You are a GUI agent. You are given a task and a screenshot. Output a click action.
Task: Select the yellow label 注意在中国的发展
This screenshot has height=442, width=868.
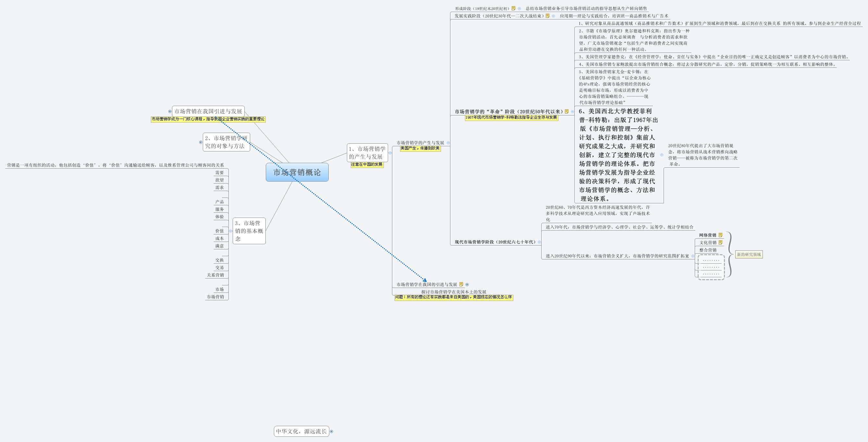367,165
